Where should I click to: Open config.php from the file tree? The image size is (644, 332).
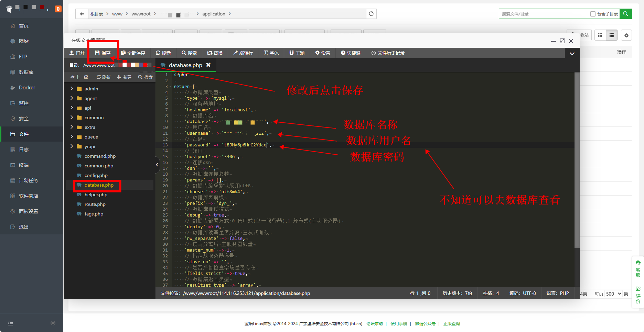[x=96, y=175]
